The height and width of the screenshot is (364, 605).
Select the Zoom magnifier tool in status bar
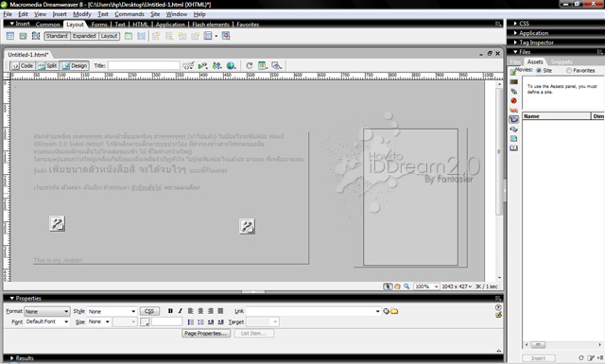[x=406, y=286]
